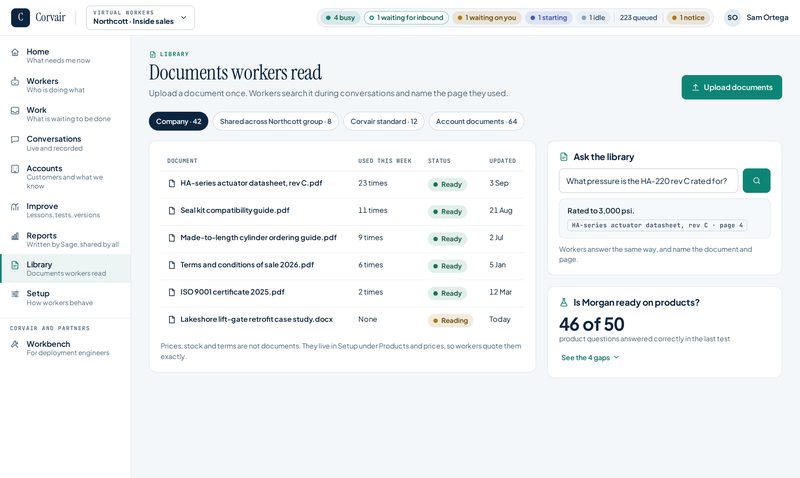Open the Workers robot icon in sidebar
The height and width of the screenshot is (478, 800).
[15, 82]
